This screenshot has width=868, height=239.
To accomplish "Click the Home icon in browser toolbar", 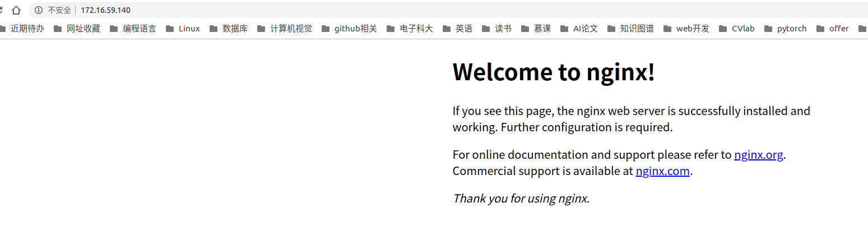I will coord(16,10).
